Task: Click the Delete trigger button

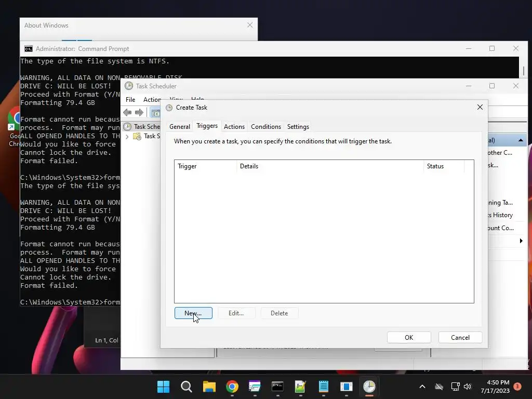Action: (279, 313)
